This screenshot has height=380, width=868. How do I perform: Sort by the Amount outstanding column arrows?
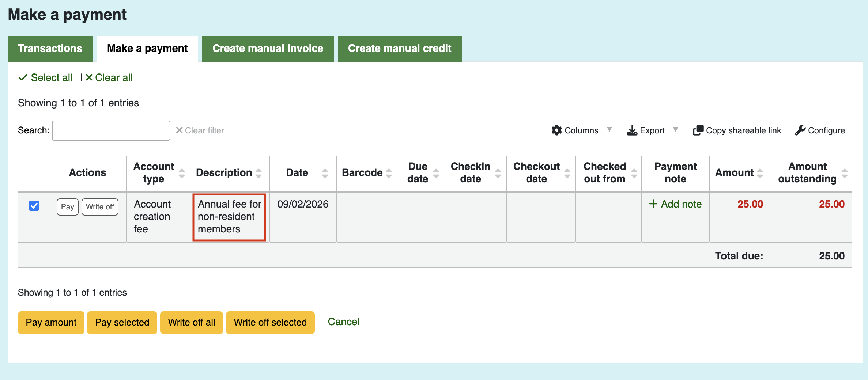(845, 173)
